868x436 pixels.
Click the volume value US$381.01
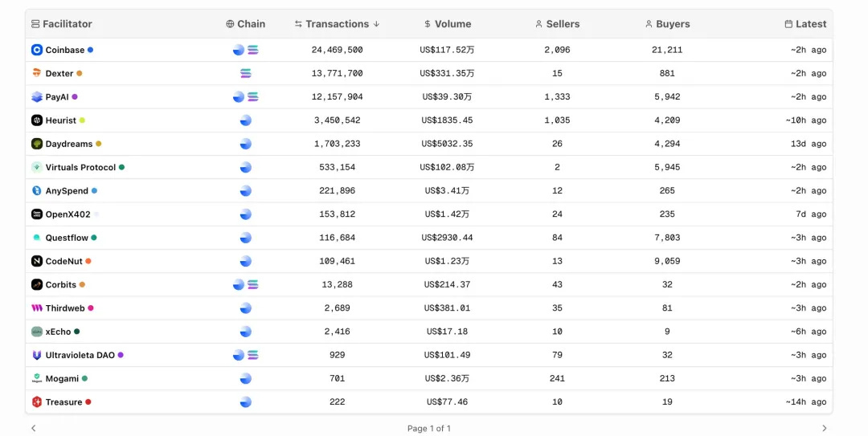click(448, 308)
